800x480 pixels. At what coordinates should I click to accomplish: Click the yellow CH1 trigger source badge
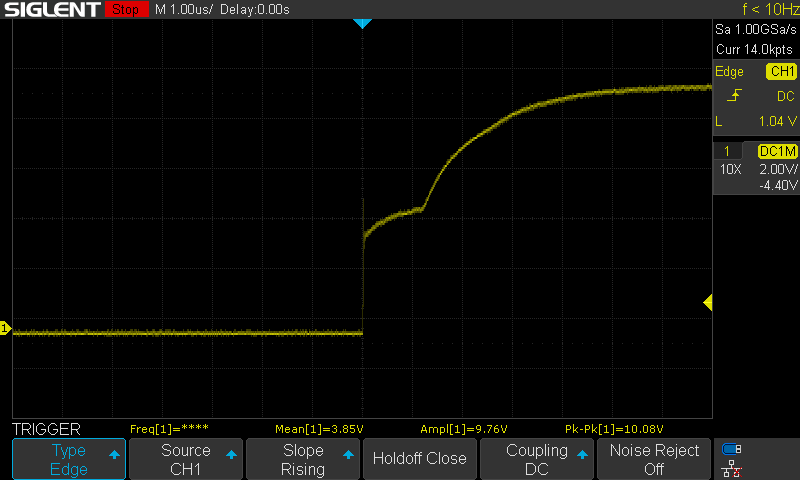[782, 71]
